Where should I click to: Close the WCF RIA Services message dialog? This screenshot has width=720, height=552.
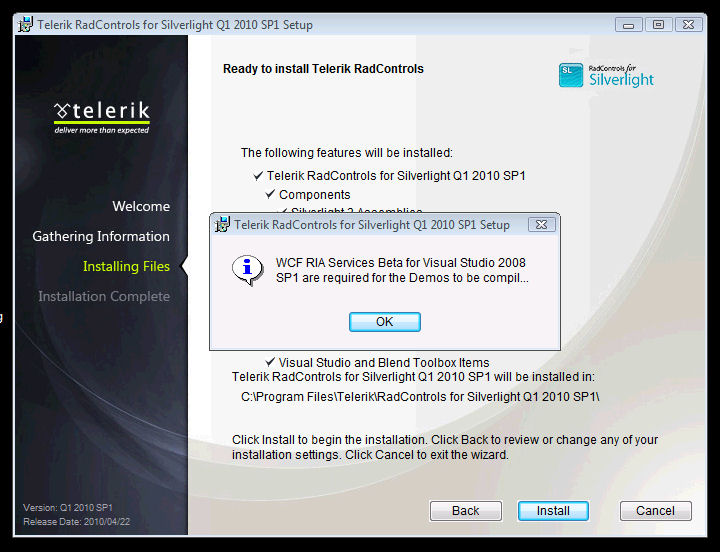point(541,225)
